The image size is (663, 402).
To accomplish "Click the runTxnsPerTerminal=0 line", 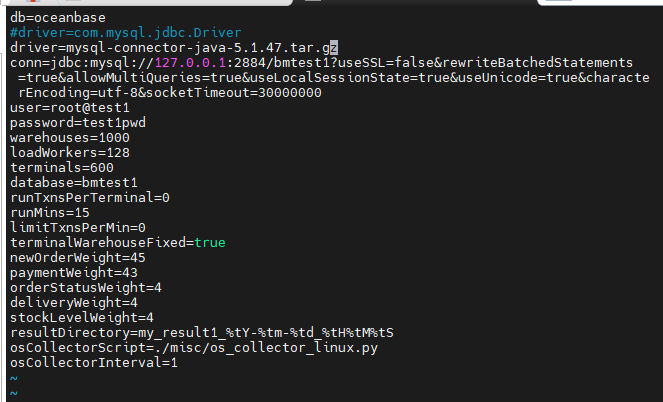I will 90,198.
